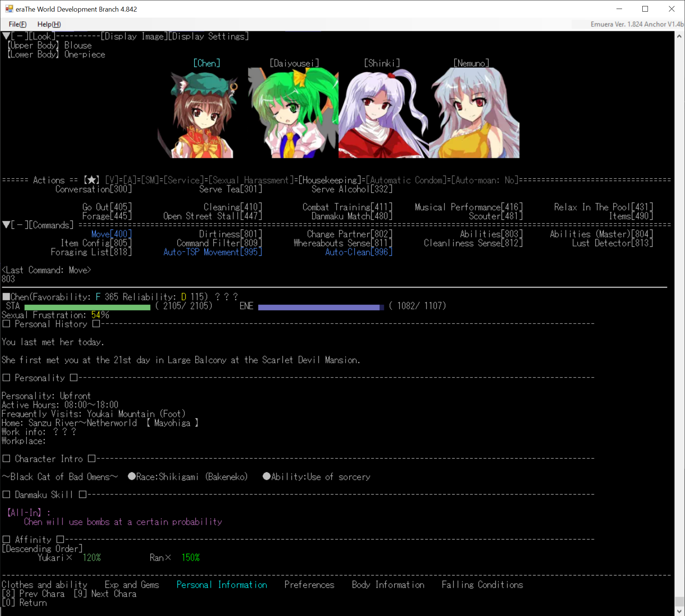Toggle Auto-TSP Movement[995]
685x616 pixels.
click(x=213, y=252)
